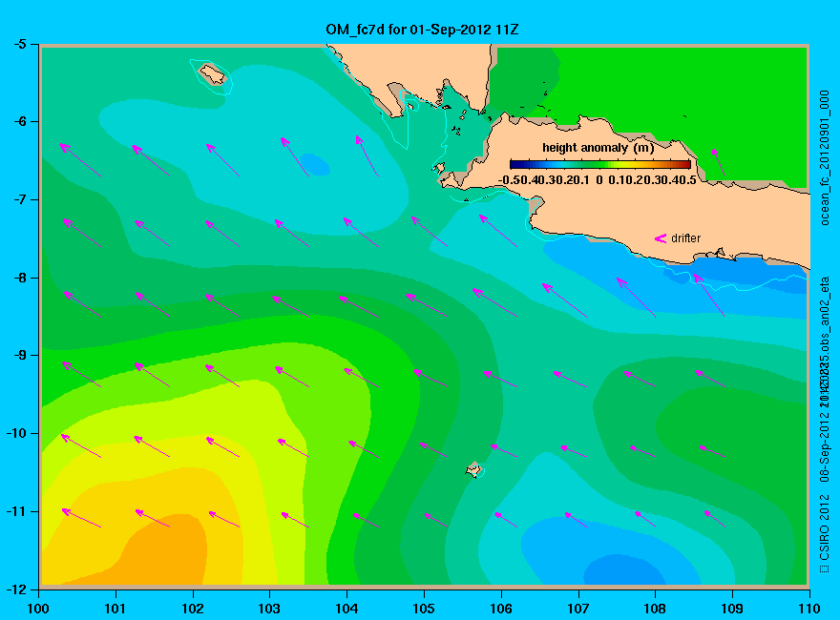The height and width of the screenshot is (620, 840).
Task: Click the x-axis tick label 106
Action: click(x=501, y=609)
